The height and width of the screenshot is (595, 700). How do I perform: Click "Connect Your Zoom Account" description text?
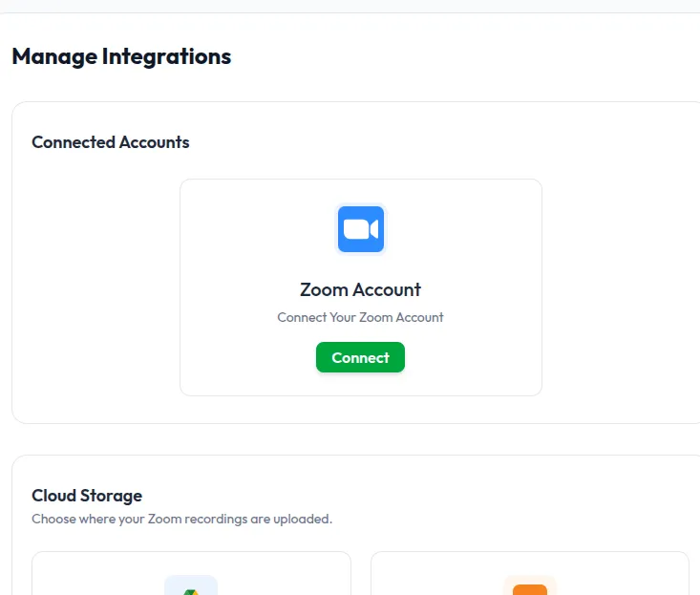point(360,317)
